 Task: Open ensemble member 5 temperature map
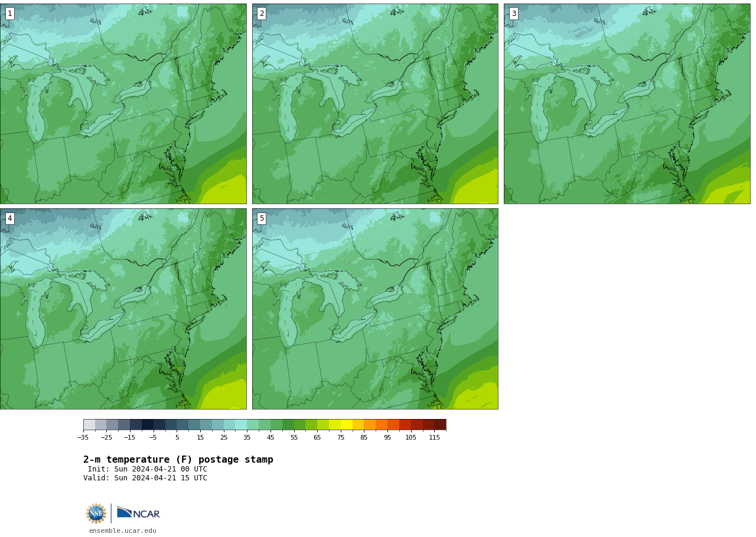coord(375,309)
